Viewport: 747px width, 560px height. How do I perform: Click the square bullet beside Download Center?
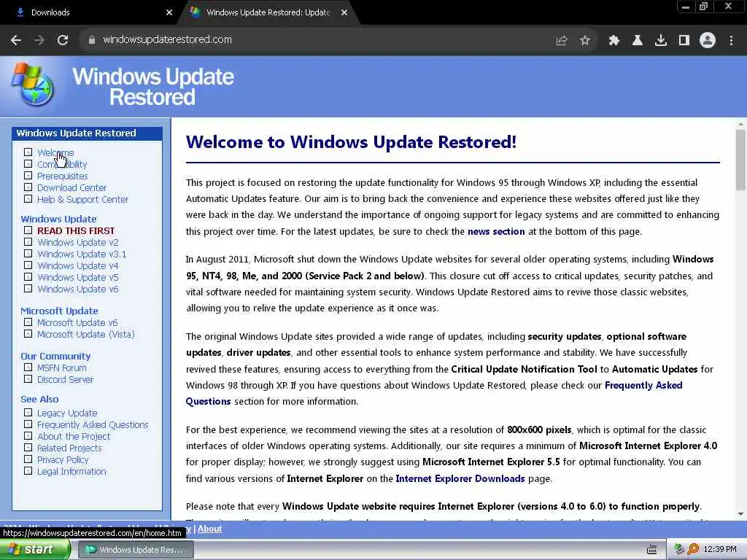[28, 187]
